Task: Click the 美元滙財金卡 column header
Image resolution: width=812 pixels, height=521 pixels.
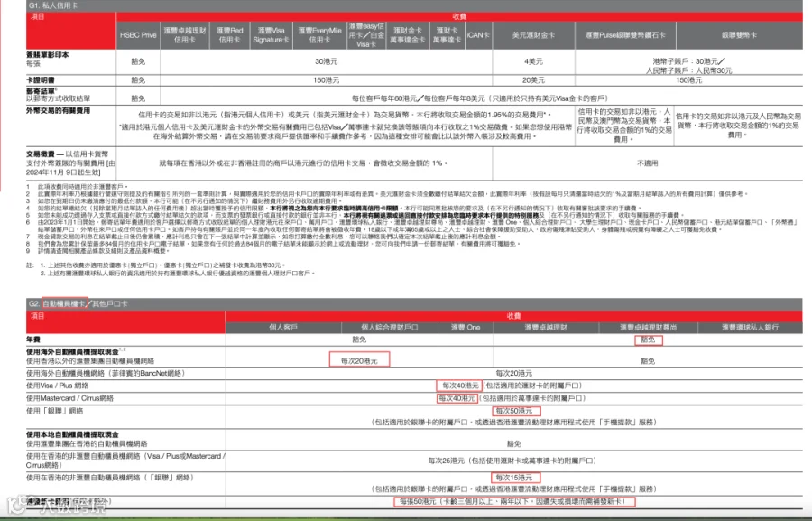Action: (533, 35)
